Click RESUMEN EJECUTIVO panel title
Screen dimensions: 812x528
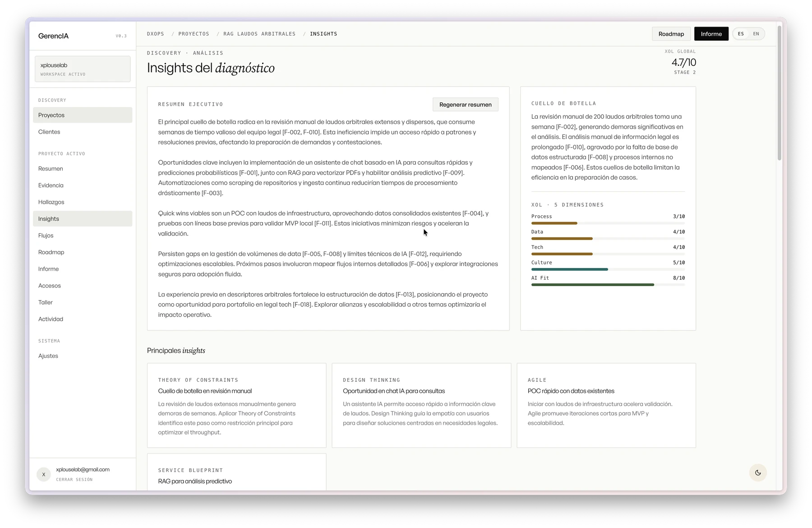(190, 104)
